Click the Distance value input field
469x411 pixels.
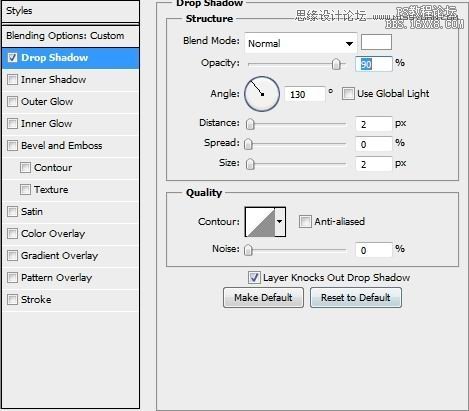pos(373,124)
